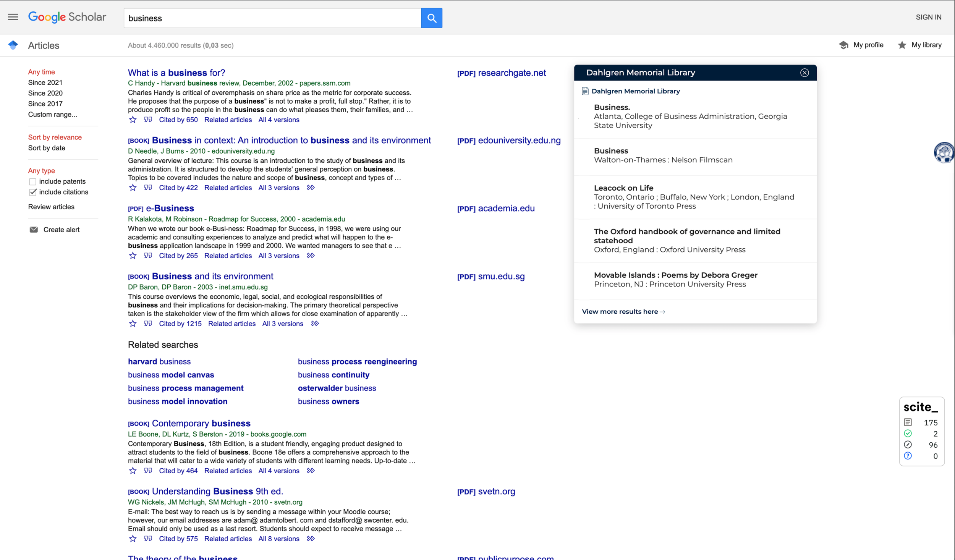Click the blue Articles graduation cap icon
955x560 pixels.
(x=13, y=45)
